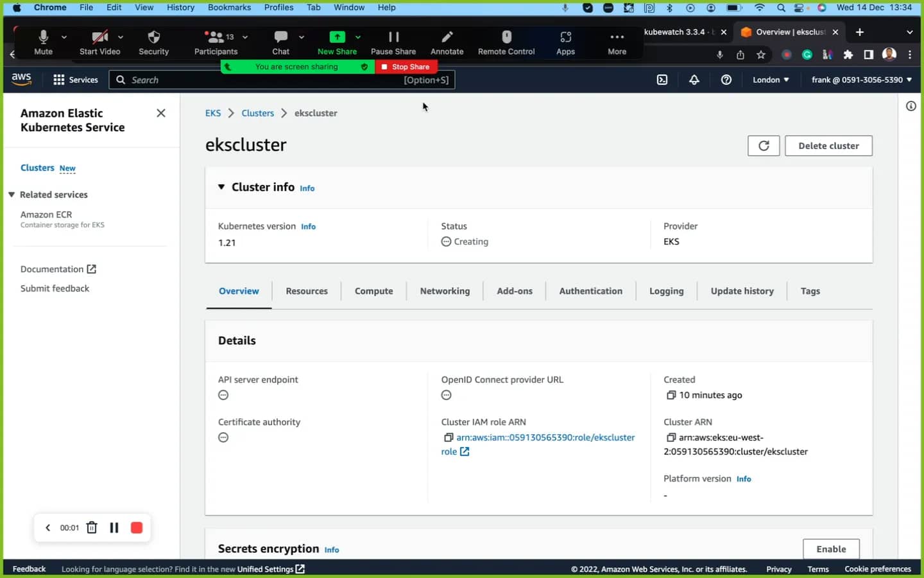Click Delete cluster button
924x578 pixels.
tap(828, 146)
